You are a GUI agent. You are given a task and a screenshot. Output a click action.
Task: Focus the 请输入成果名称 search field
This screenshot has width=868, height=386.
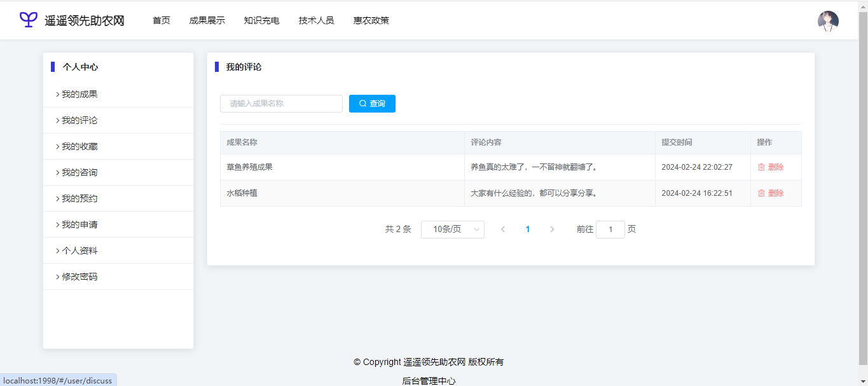(281, 104)
